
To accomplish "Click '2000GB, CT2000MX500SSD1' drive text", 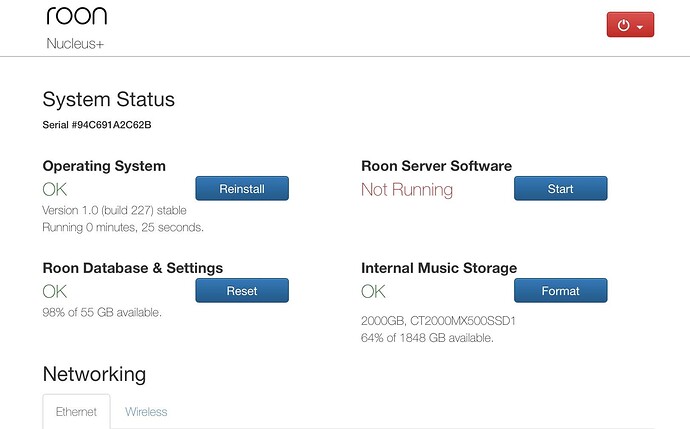I will pos(438,321).
